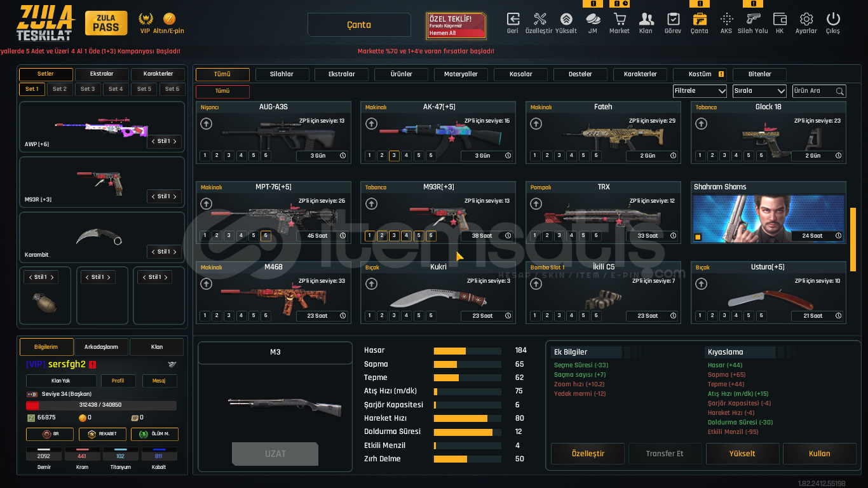Screen dimensions: 868x488
Task: Open the Yükselt icon in top bar
Action: point(566,20)
